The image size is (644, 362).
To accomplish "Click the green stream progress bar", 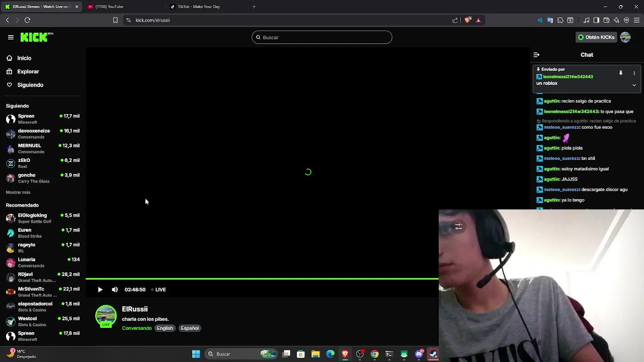I will pos(262,279).
